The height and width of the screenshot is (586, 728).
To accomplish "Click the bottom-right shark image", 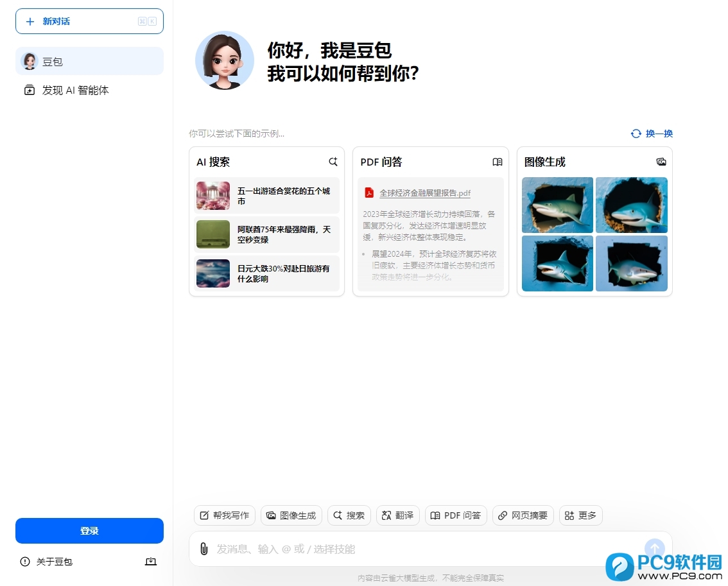I will 632,263.
